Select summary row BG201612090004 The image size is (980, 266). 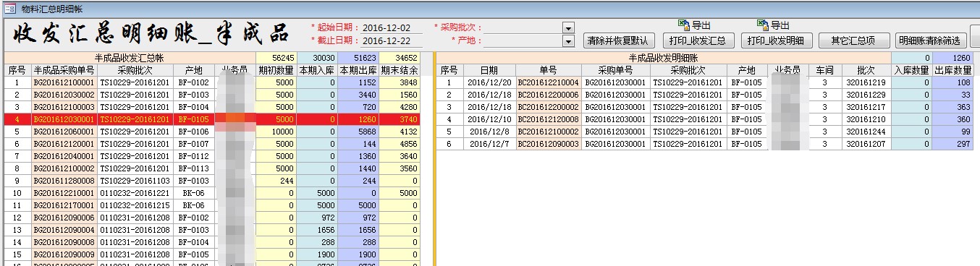[x=211, y=230]
